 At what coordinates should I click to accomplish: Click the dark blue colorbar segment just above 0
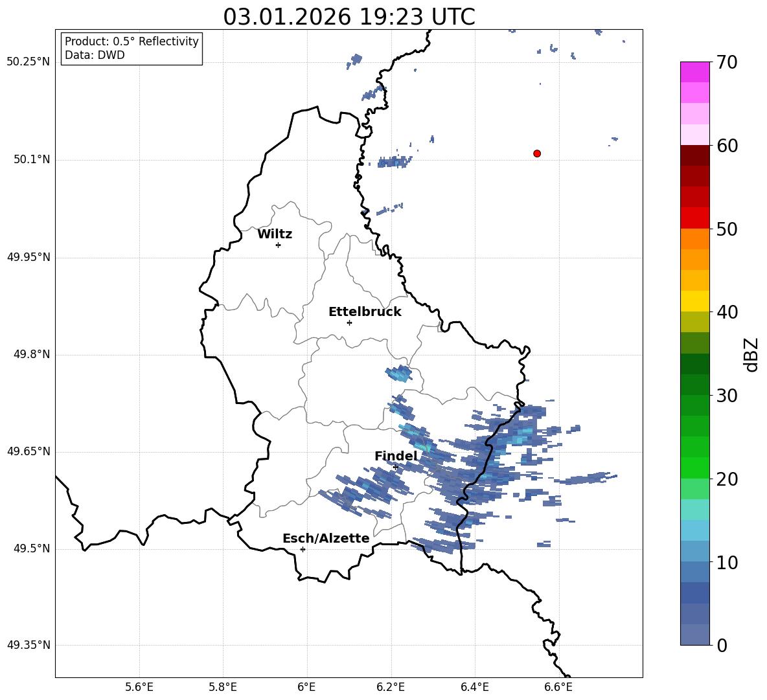(694, 635)
